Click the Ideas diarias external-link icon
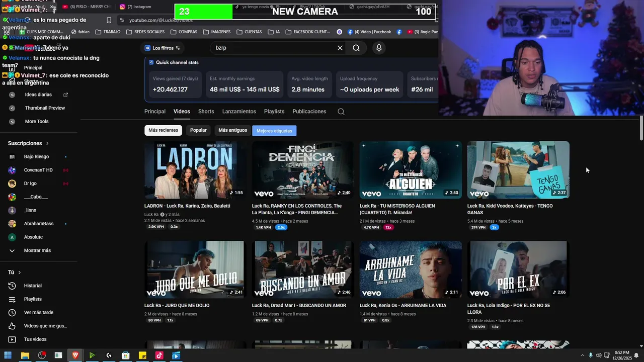The height and width of the screenshot is (362, 644). (x=65, y=95)
